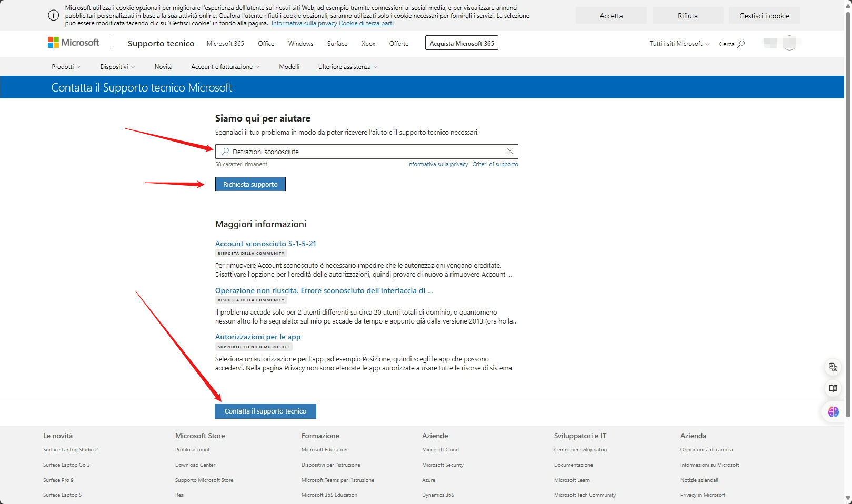Image resolution: width=852 pixels, height=504 pixels.
Task: Go to Windows in top navigation
Action: [x=300, y=44]
